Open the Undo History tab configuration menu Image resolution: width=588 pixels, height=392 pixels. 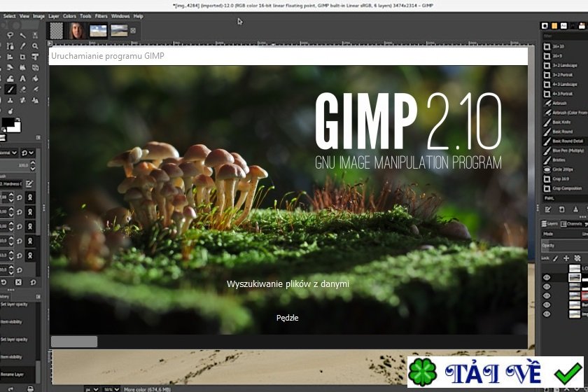pyautogui.click(x=38, y=297)
